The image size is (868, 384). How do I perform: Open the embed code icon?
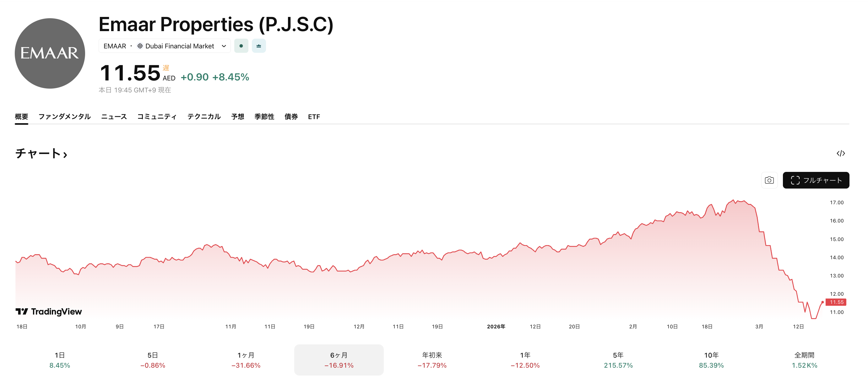840,153
